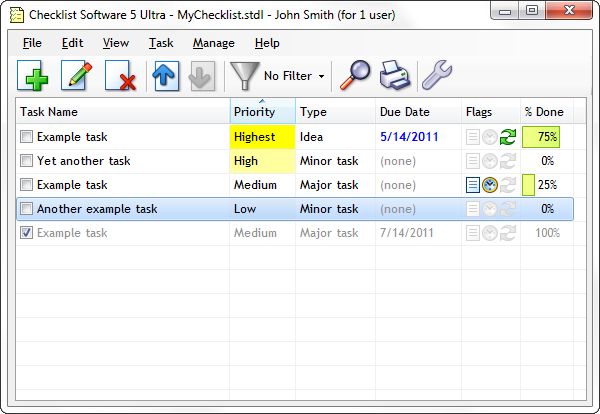
Task: Click the Idea type cell
Action: click(x=311, y=137)
